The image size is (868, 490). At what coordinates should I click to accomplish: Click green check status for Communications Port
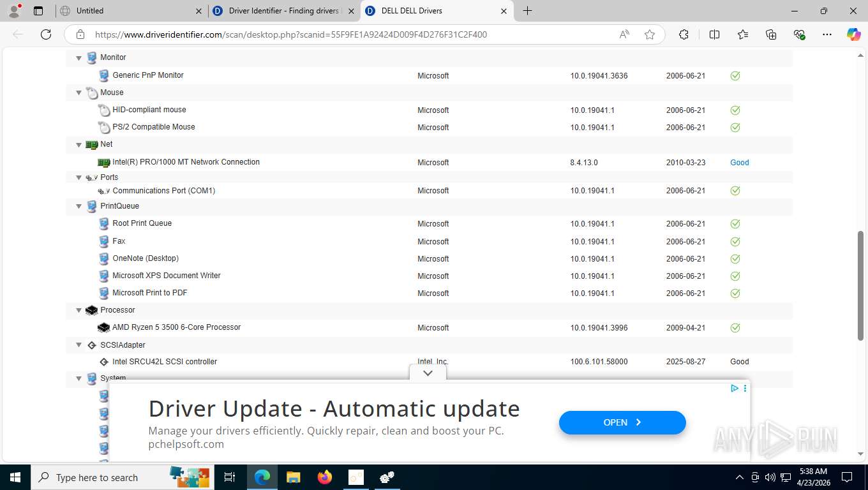[x=735, y=190]
